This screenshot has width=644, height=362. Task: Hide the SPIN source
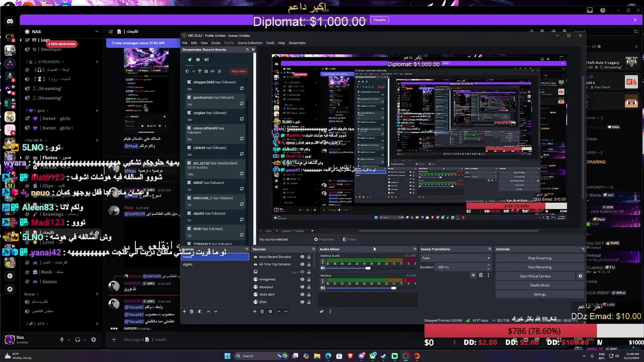(302, 302)
